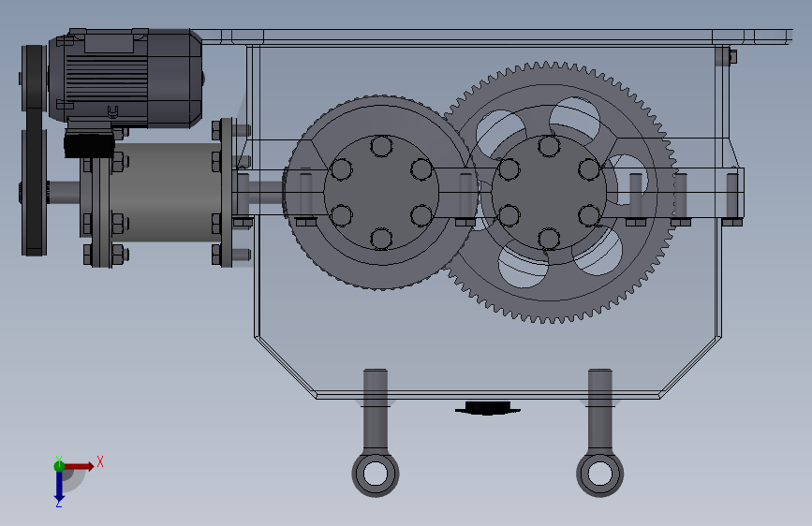Select the small upper pulley beside the motor
The width and height of the screenshot is (812, 526).
click(x=34, y=79)
